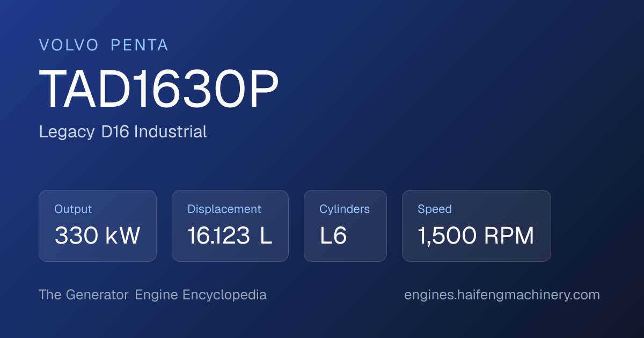The height and width of the screenshot is (338, 644).
Task: Click the Legacy D16 Industrial subtitle
Action: 123,131
